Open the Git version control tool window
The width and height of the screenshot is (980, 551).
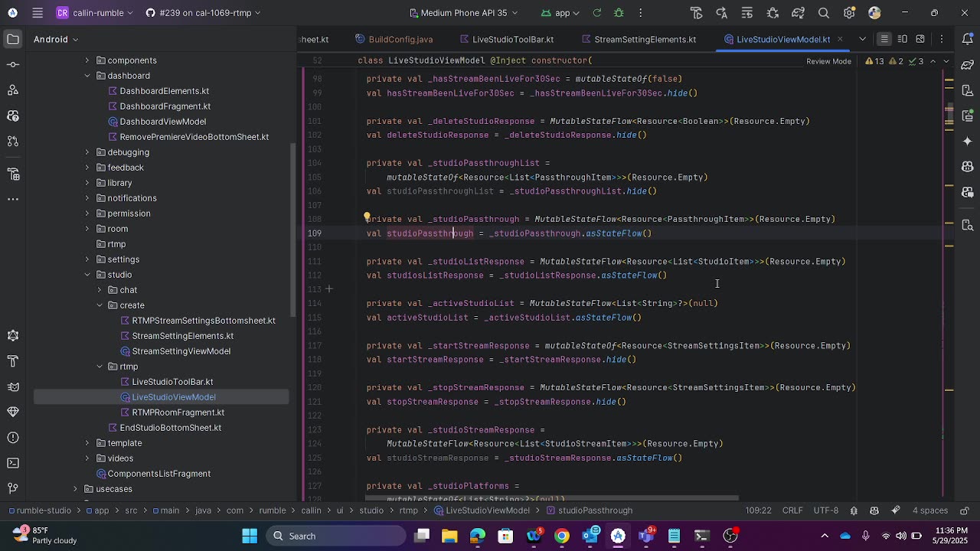coord(13,489)
